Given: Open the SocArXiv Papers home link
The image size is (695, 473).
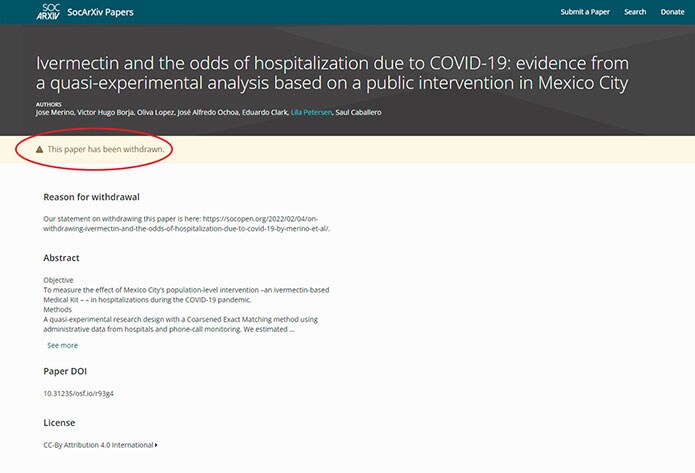Looking at the screenshot, I should (100, 12).
